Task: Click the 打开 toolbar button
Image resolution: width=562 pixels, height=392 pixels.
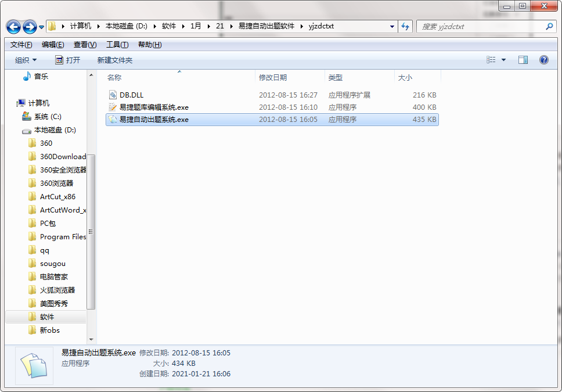Action: [x=67, y=60]
